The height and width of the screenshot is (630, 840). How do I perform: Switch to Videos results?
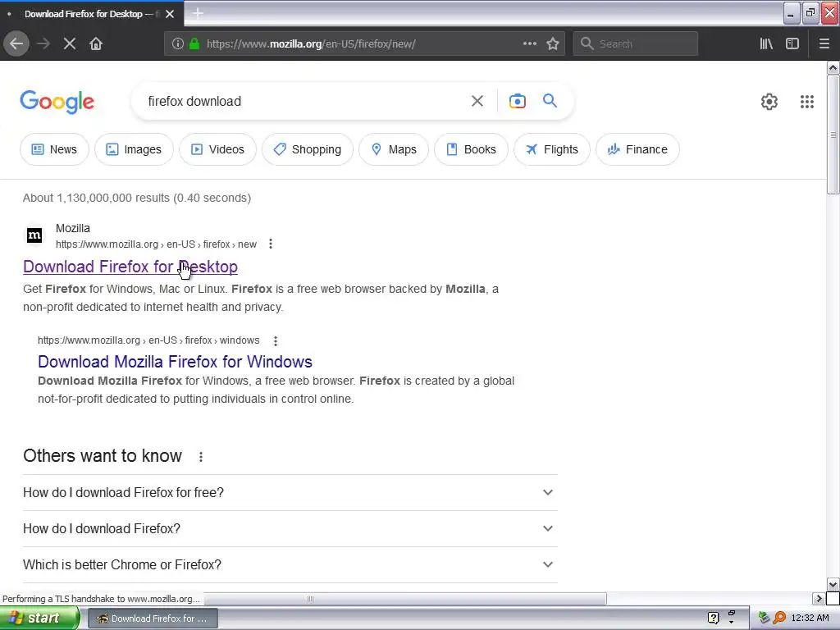[217, 149]
